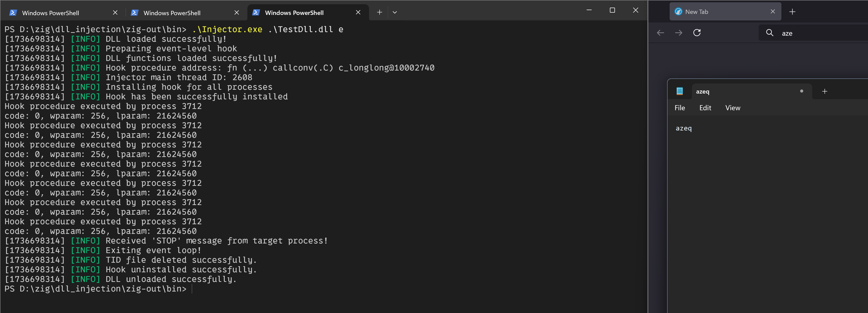Close the active third PowerShell tab
The width and height of the screenshot is (868, 313).
click(x=358, y=12)
